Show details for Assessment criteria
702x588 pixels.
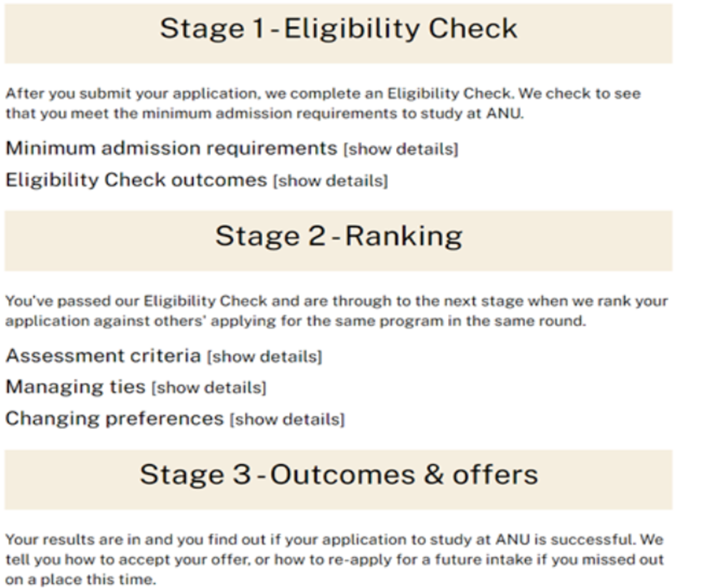tap(265, 357)
